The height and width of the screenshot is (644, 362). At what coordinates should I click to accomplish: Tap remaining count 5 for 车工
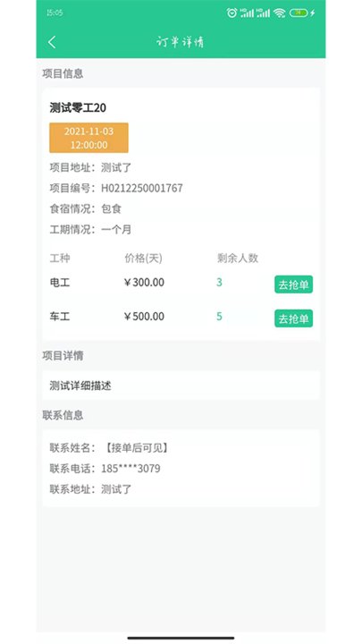219,317
